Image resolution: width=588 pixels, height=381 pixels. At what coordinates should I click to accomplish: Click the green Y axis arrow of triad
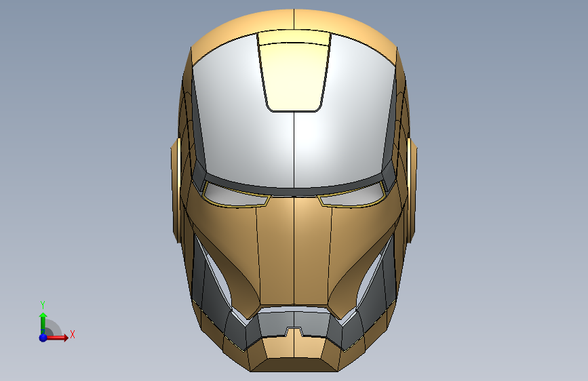click(43, 322)
